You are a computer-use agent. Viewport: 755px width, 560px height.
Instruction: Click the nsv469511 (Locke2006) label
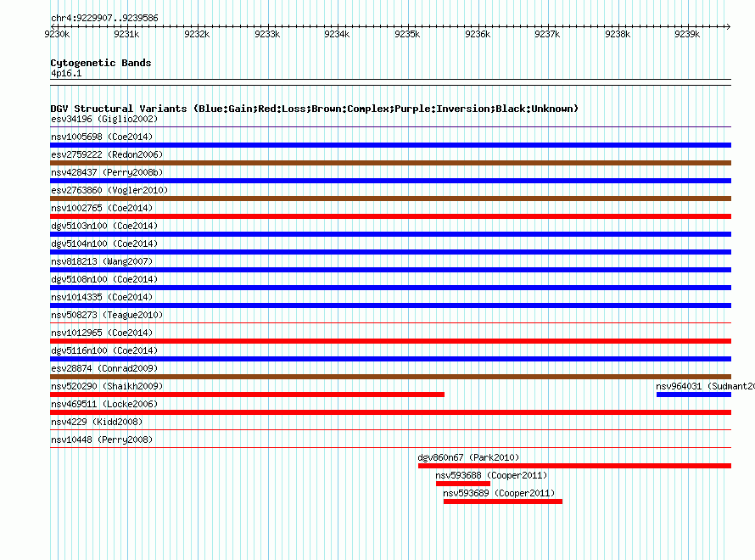coord(104,404)
